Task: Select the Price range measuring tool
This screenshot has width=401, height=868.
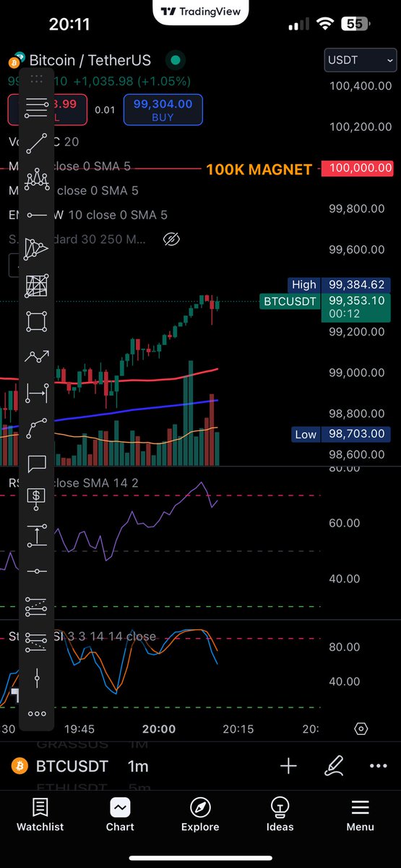Action: pyautogui.click(x=37, y=535)
